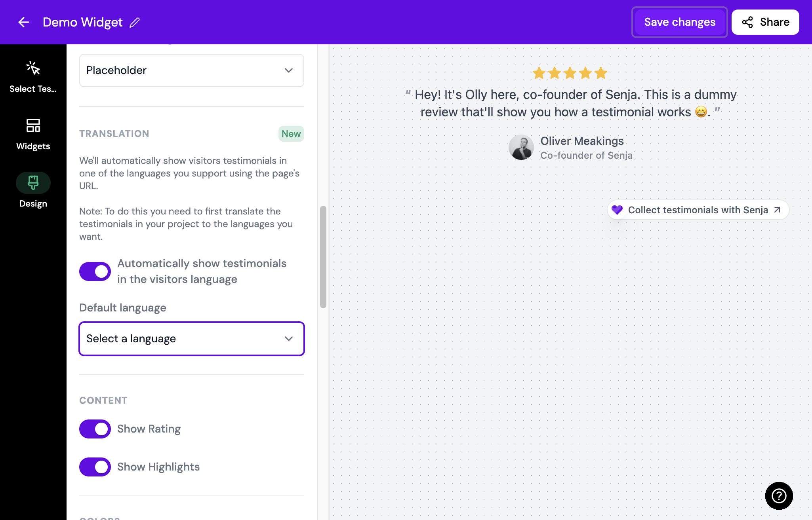Click the external arrow on the Senja badge
The height and width of the screenshot is (520, 812).
pos(777,210)
